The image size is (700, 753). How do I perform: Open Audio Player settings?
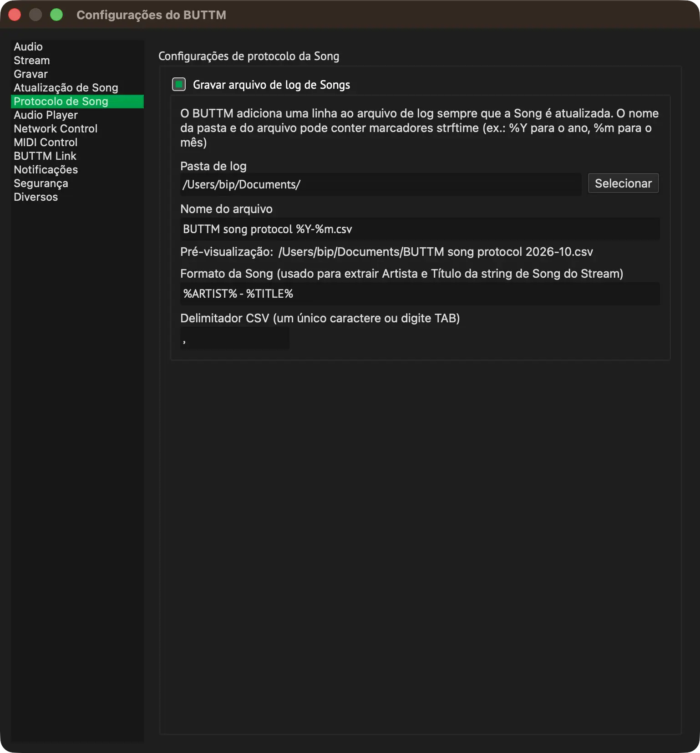77,115
